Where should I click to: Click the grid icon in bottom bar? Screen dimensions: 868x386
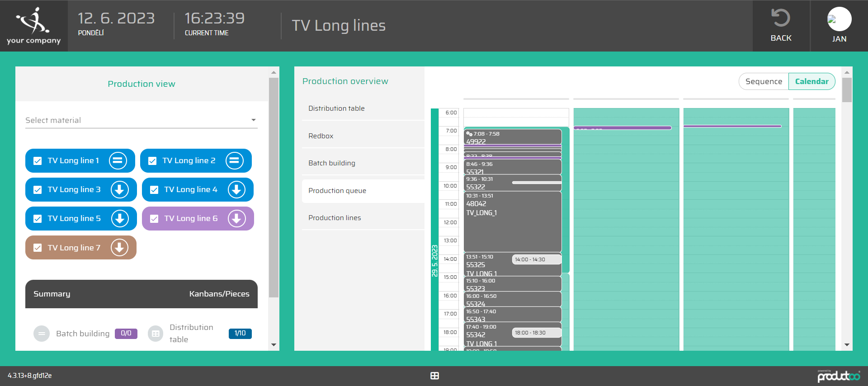pos(434,376)
